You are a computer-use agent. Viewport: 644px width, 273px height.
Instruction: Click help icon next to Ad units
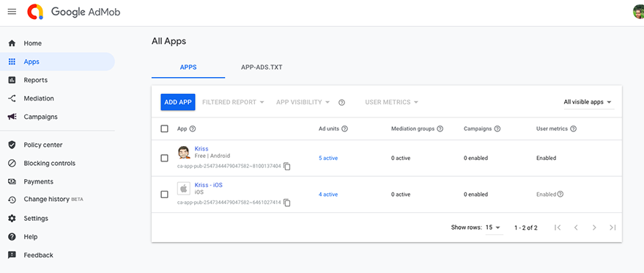point(344,128)
